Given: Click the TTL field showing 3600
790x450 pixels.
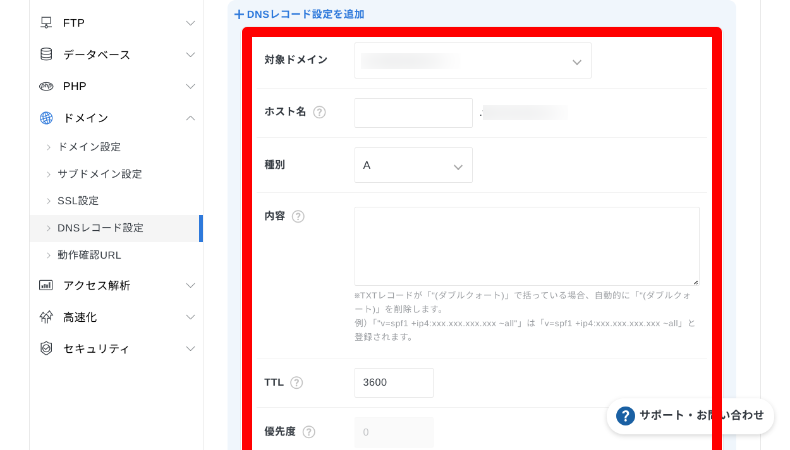Looking at the screenshot, I should 393,382.
